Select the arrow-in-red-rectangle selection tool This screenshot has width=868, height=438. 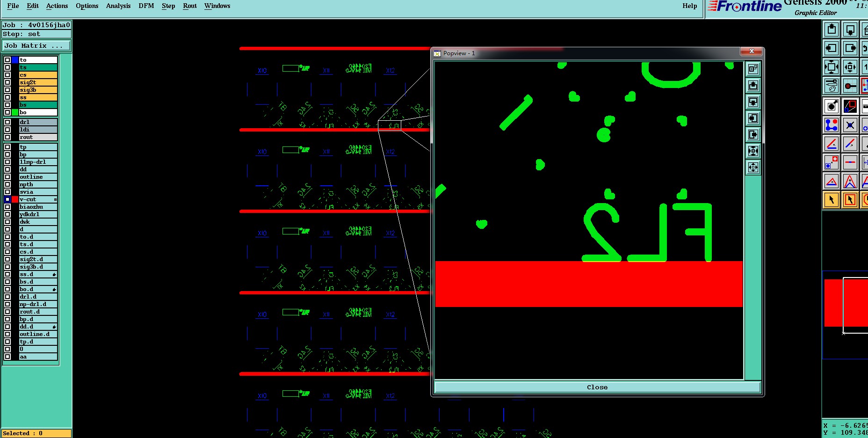coord(850,200)
